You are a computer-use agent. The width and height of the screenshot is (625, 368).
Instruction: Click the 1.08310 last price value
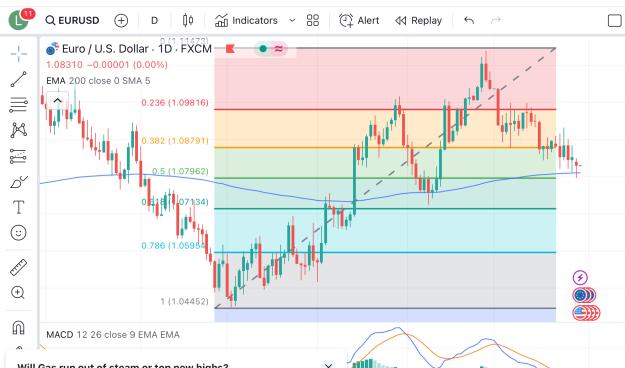point(64,65)
